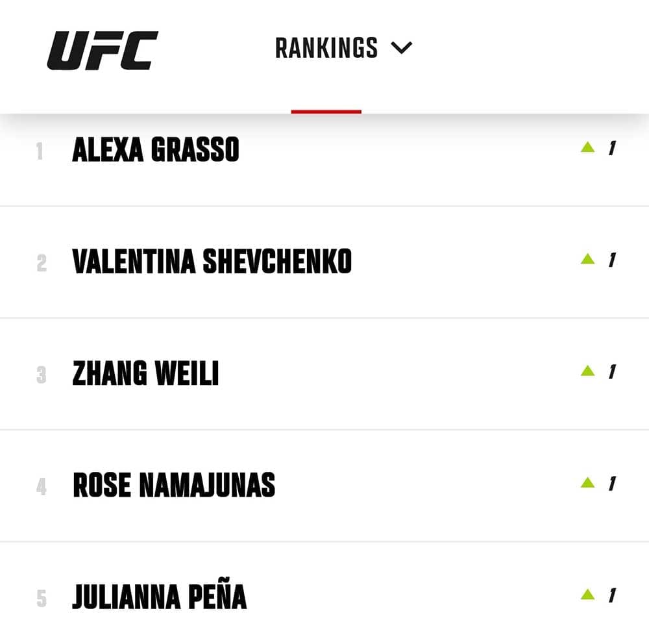Click rank number 3 next to Zhang Weili
This screenshot has height=644, width=649.
(42, 375)
